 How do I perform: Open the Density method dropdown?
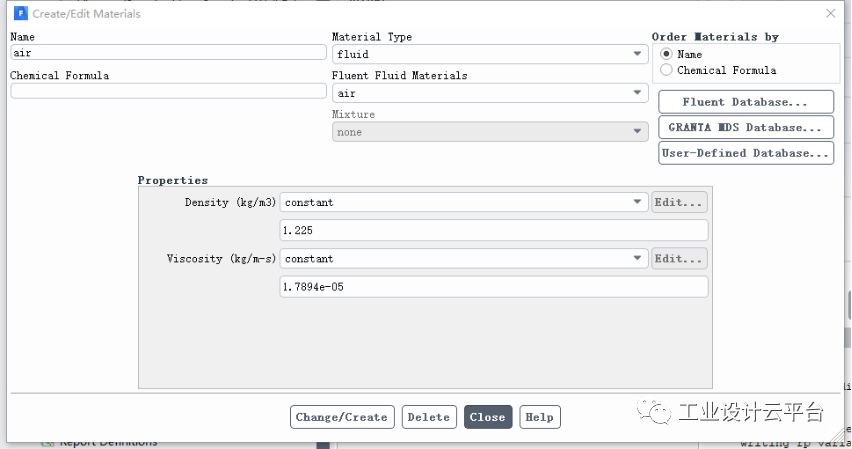point(464,202)
